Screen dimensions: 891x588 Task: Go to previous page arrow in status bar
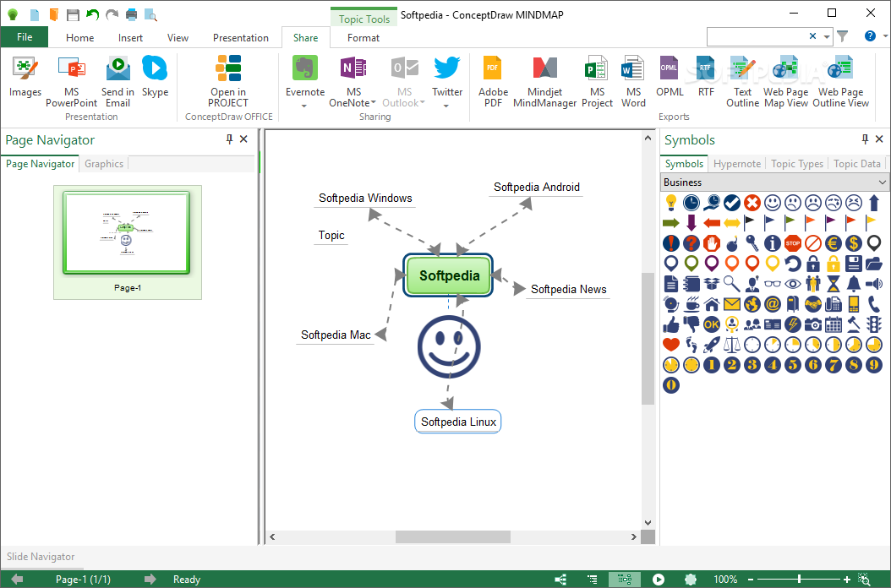click(18, 579)
